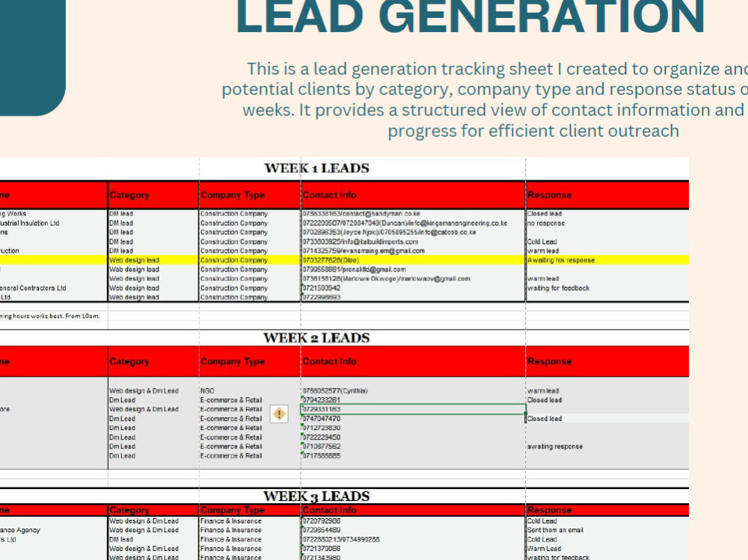
Task: Click the 0747047470 contact cell
Action: [x=413, y=419]
